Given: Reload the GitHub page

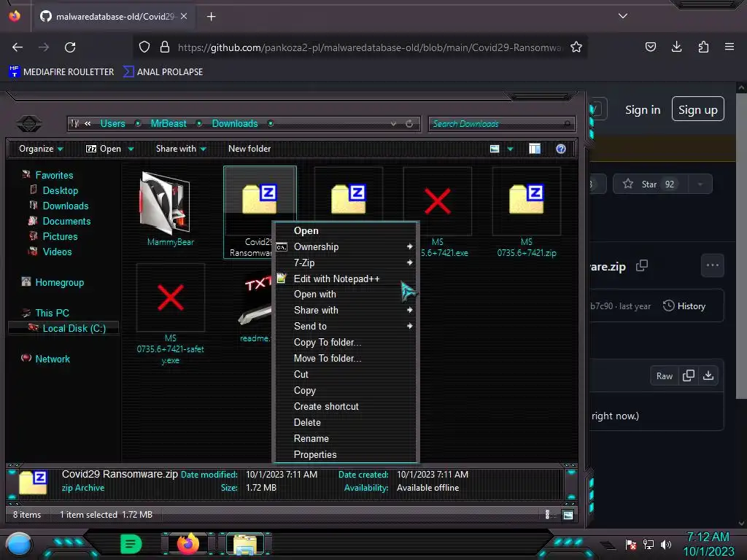Looking at the screenshot, I should (x=70, y=47).
